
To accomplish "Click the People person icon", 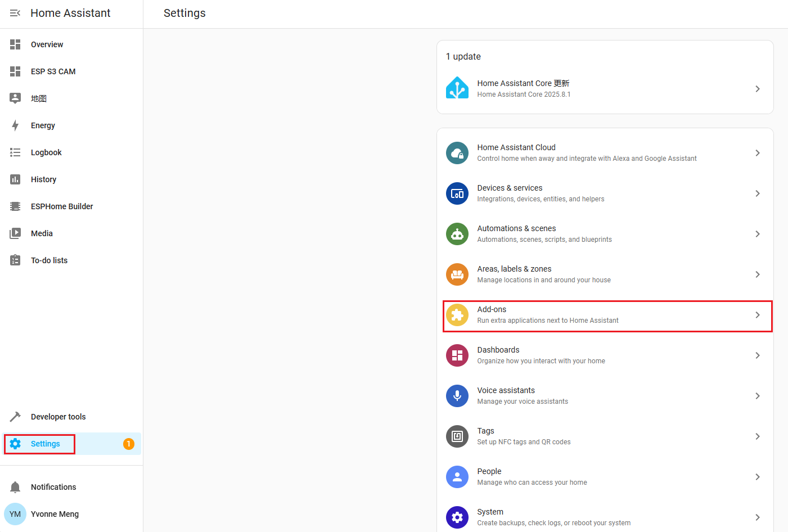I will click(x=457, y=477).
